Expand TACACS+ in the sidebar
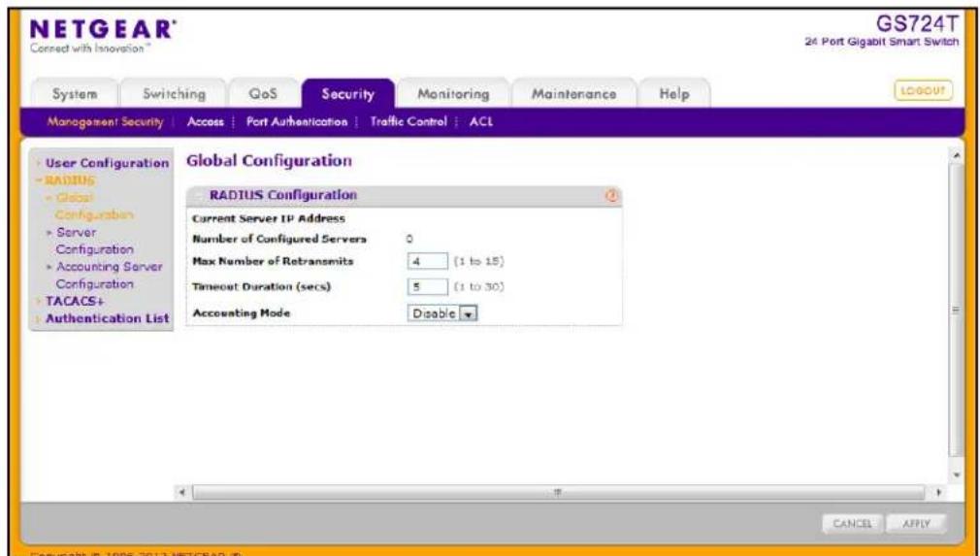Viewport: 980px width, 556px height. (75, 301)
